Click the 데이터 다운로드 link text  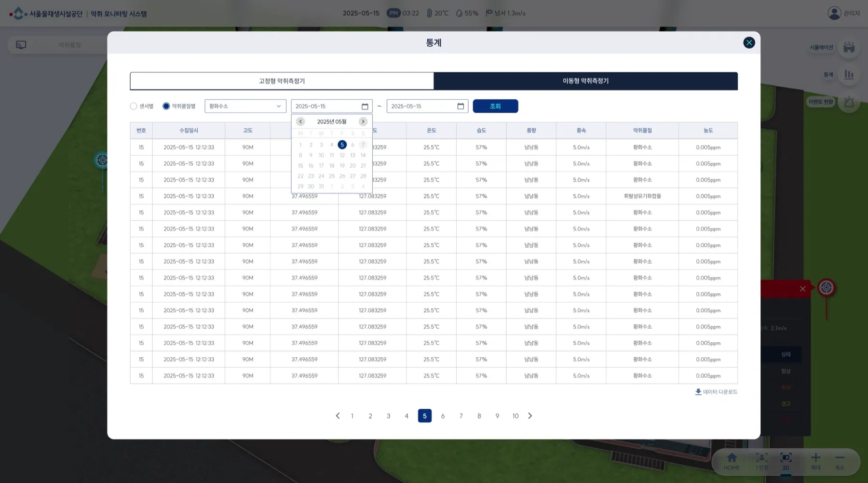point(720,392)
